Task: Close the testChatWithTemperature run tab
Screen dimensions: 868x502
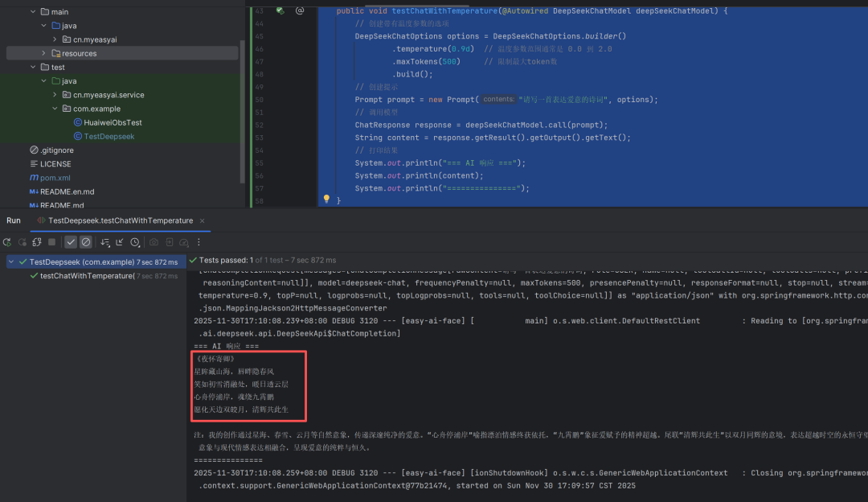Action: pyautogui.click(x=203, y=220)
